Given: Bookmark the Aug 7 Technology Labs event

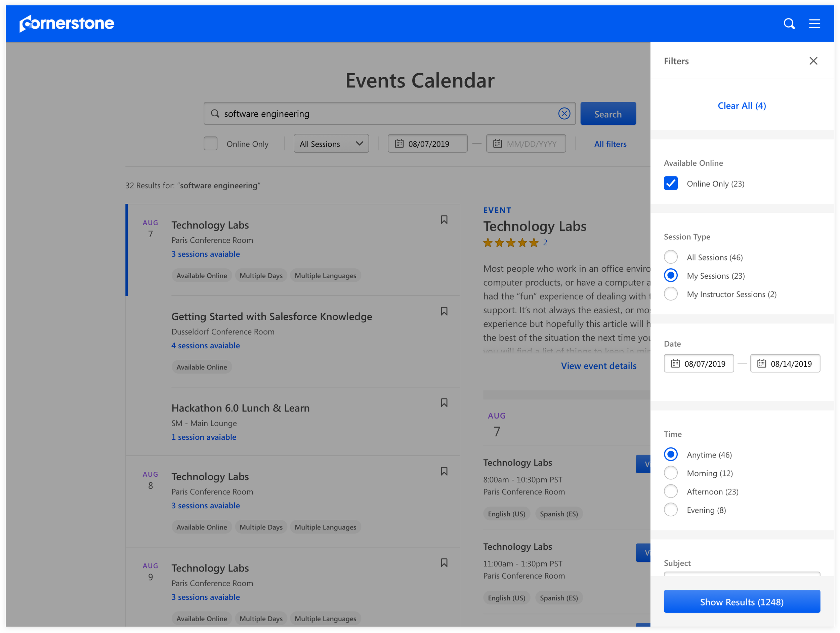Looking at the screenshot, I should tap(444, 220).
